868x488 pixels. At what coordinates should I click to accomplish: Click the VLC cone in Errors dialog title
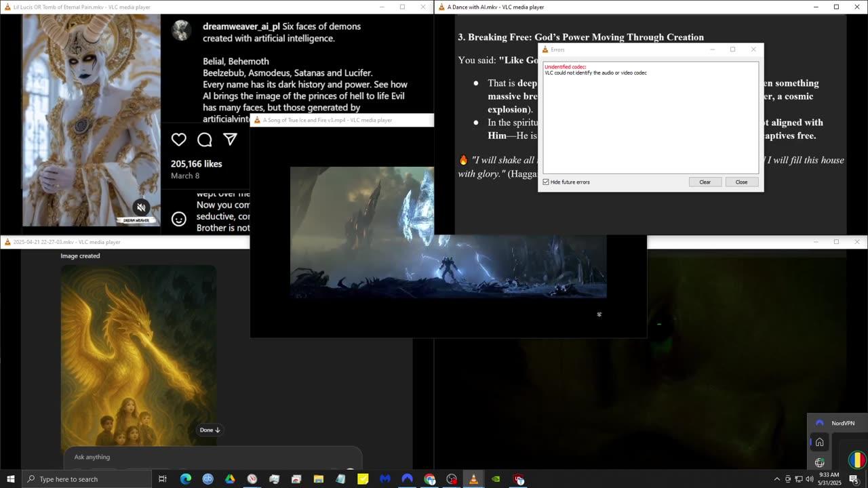545,49
